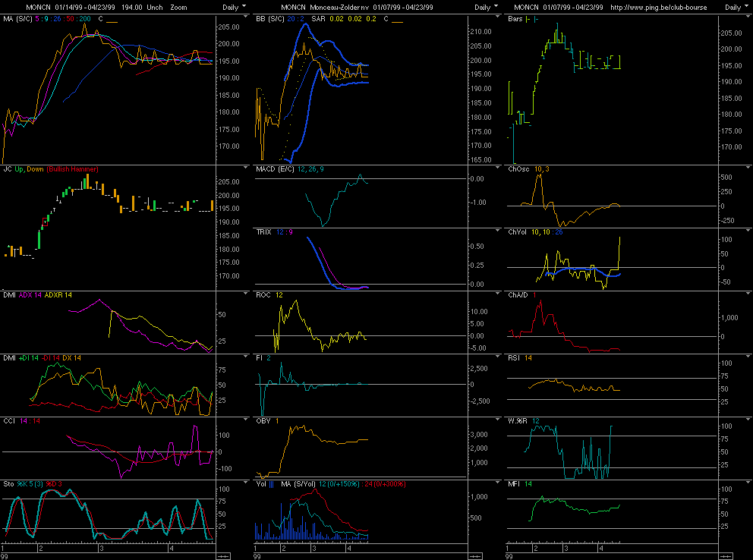
Task: Click the SAR indicator label
Action: point(318,19)
